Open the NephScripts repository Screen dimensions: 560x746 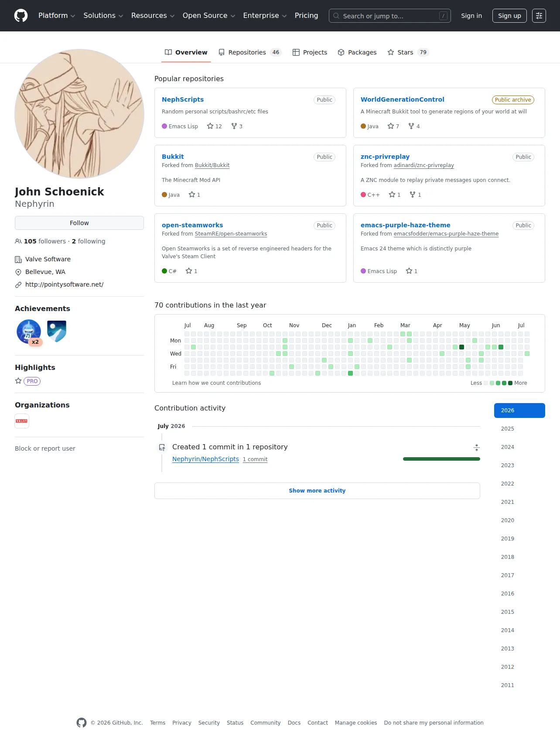tap(183, 99)
